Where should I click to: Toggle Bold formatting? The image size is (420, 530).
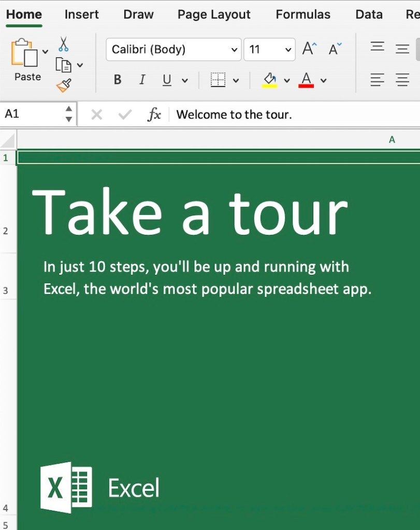[x=118, y=80]
